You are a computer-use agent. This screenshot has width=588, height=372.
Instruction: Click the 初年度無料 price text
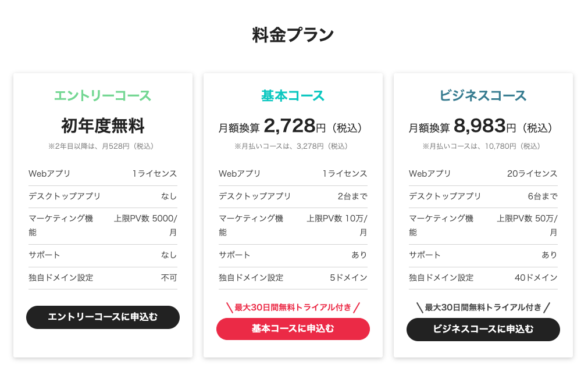(x=103, y=126)
